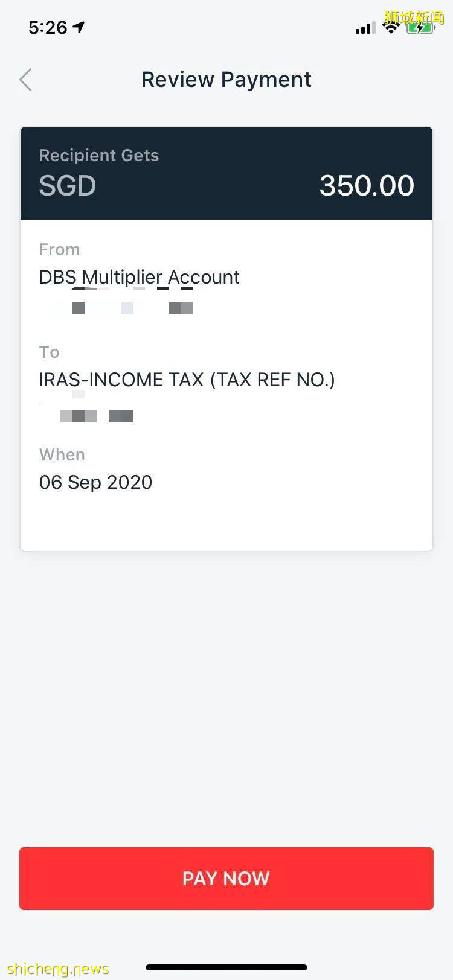Click the shicheng.news watermark link
The width and height of the screenshot is (453, 980).
point(59,969)
